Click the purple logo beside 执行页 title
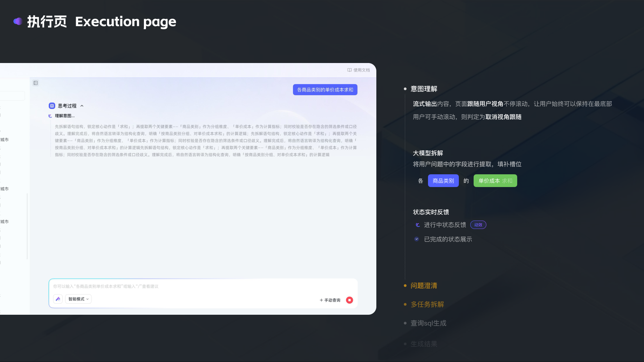The height and width of the screenshot is (362, 644). 18,21
